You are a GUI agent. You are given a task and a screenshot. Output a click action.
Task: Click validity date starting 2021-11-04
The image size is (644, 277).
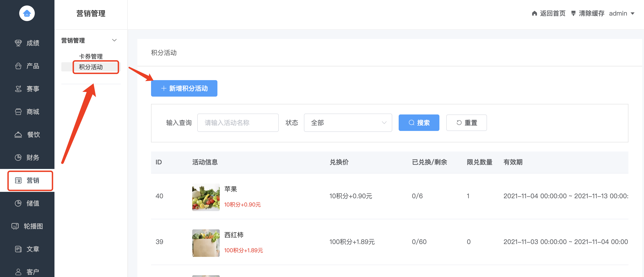click(566, 196)
